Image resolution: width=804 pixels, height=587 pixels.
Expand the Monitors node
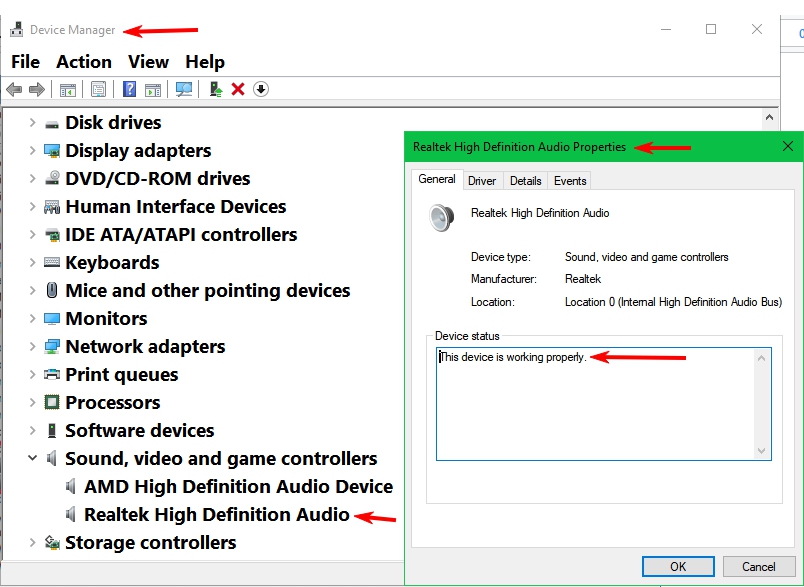32,318
